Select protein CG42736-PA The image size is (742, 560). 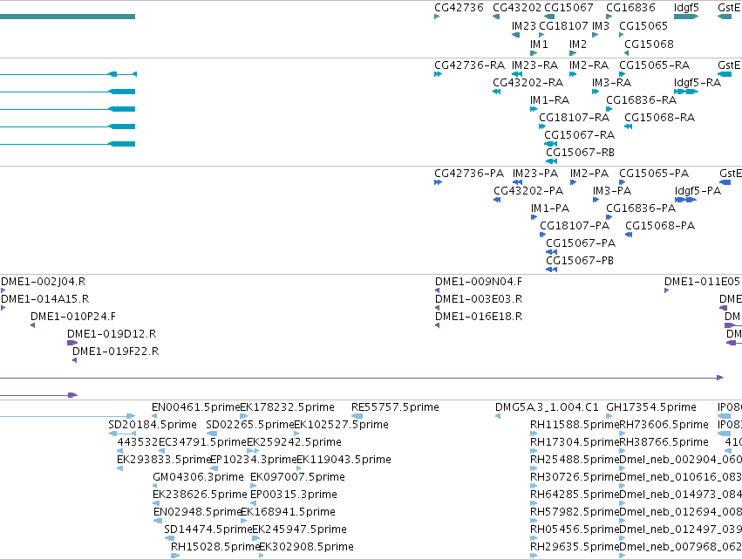469,174
